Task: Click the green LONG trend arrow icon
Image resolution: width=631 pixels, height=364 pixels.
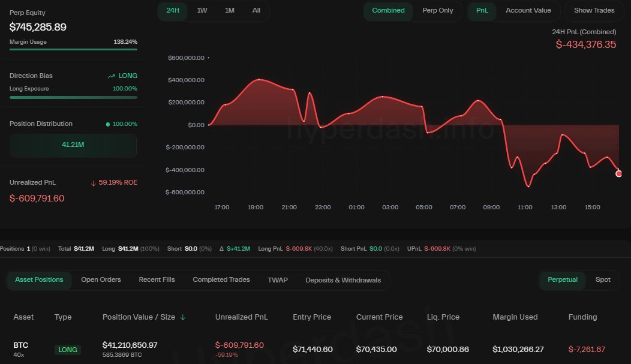Action: point(111,76)
